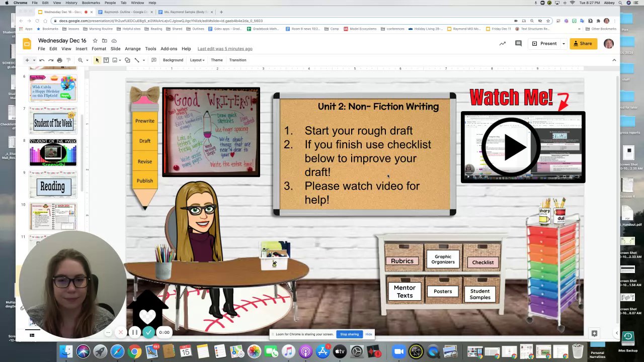Viewport: 644px width, 362px height.
Task: Click the Paint format roller icon
Action: [68, 60]
